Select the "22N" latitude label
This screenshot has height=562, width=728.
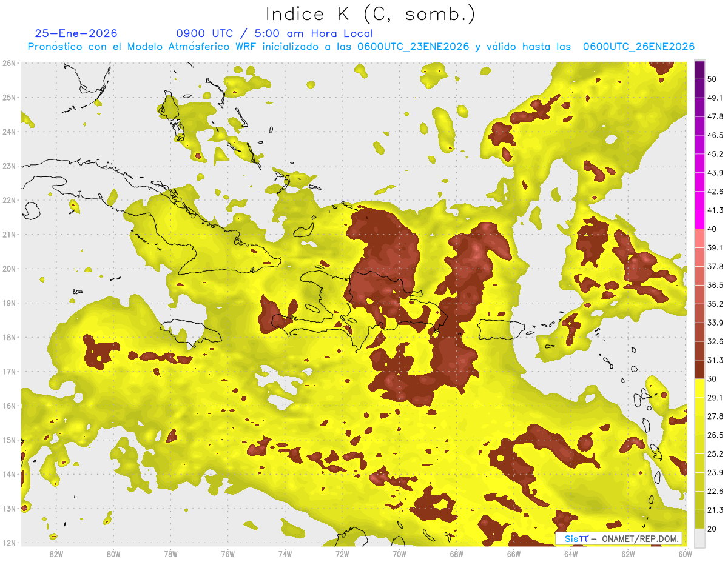pos(9,200)
